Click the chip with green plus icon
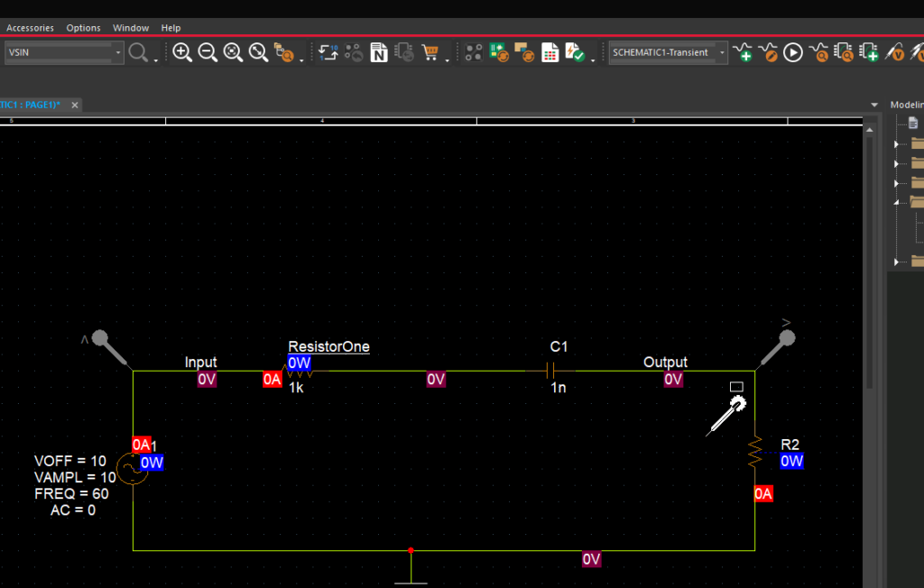This screenshot has height=588, width=924. [x=869, y=52]
